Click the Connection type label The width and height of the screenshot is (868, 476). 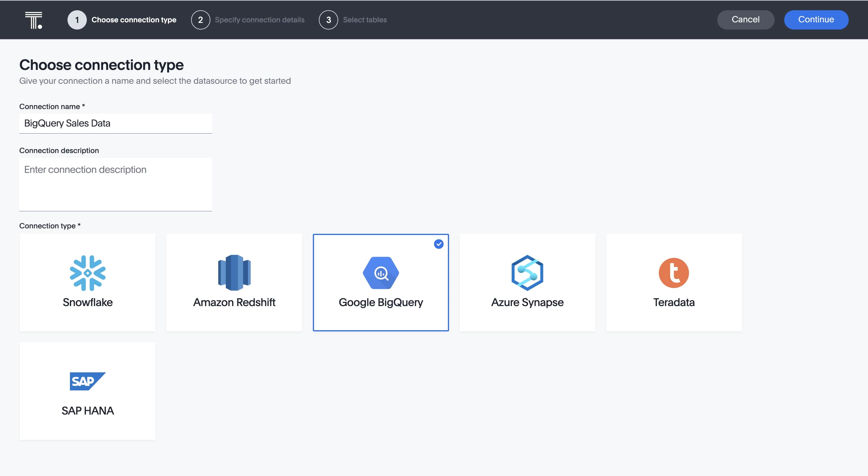[50, 226]
